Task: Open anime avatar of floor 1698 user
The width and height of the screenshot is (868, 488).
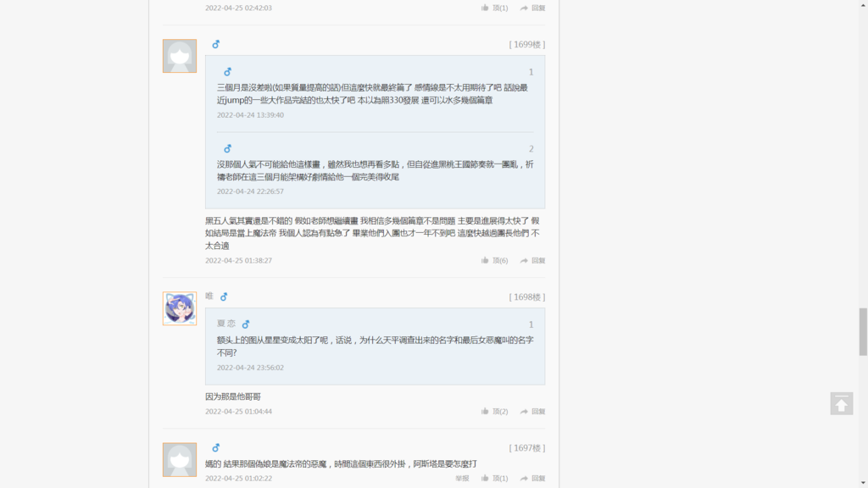Action: pos(180,308)
